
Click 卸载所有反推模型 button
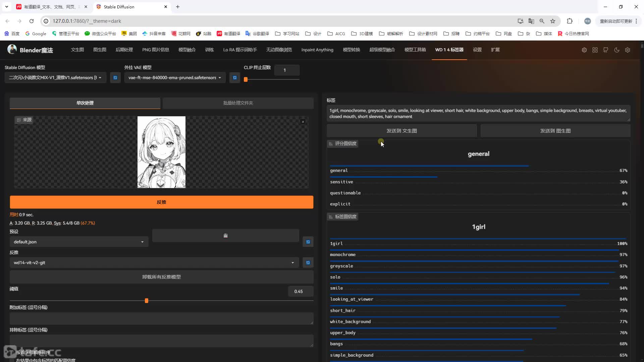point(162,277)
